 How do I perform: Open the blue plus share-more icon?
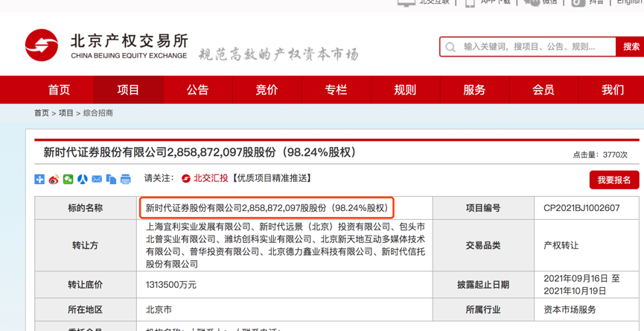[39, 179]
